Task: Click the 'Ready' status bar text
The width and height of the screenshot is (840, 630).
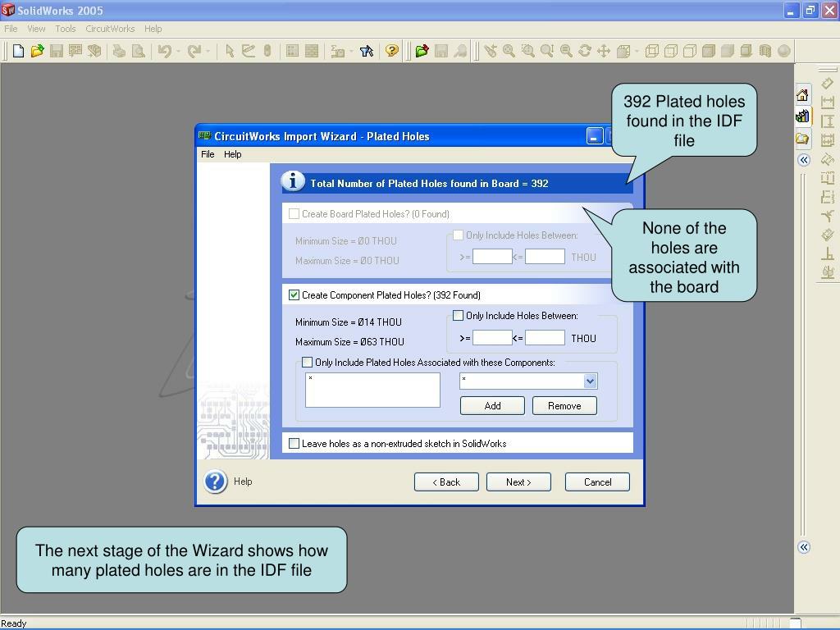Action: 13,623
